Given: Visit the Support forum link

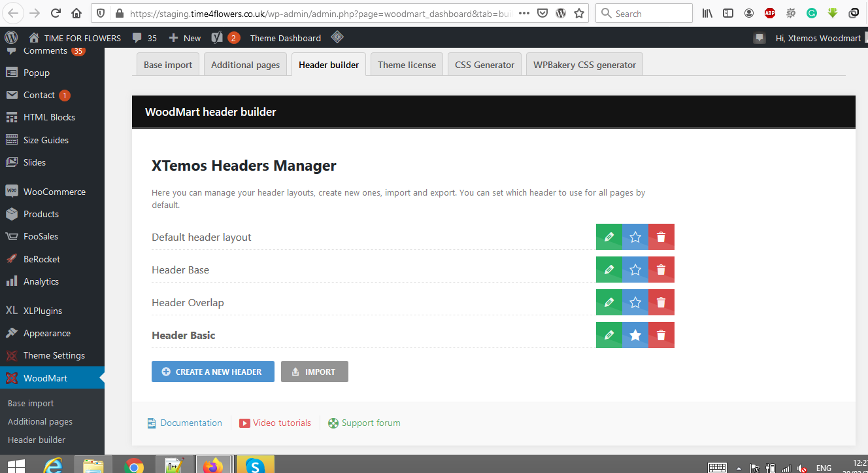Looking at the screenshot, I should click(x=364, y=423).
